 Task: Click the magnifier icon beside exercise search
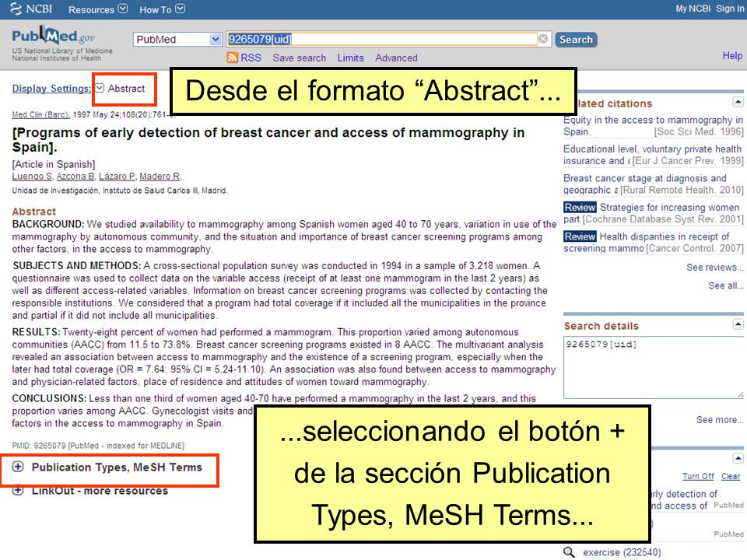tap(569, 552)
